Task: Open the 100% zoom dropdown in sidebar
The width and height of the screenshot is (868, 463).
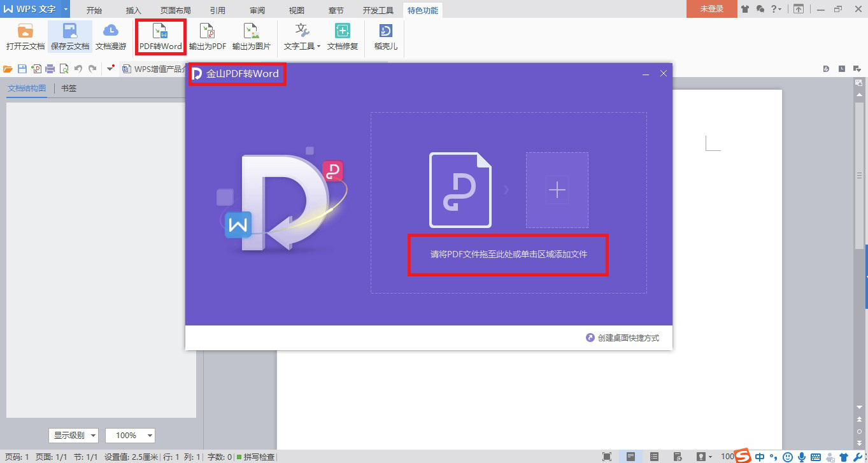Action: 131,436
